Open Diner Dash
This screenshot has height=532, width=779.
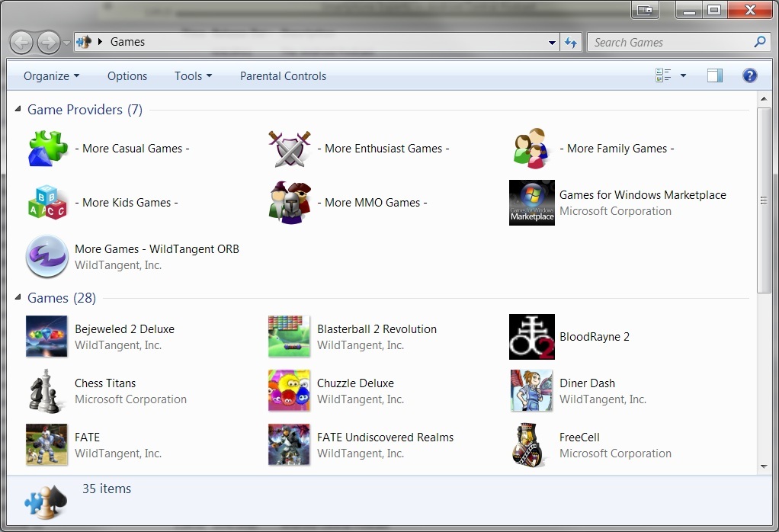[x=587, y=383]
